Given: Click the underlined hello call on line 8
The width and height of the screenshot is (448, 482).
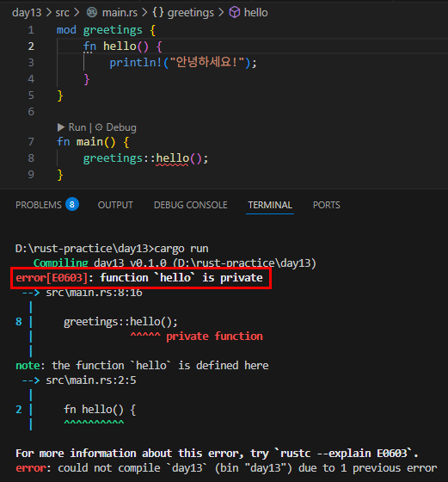Looking at the screenshot, I should click(x=173, y=158).
